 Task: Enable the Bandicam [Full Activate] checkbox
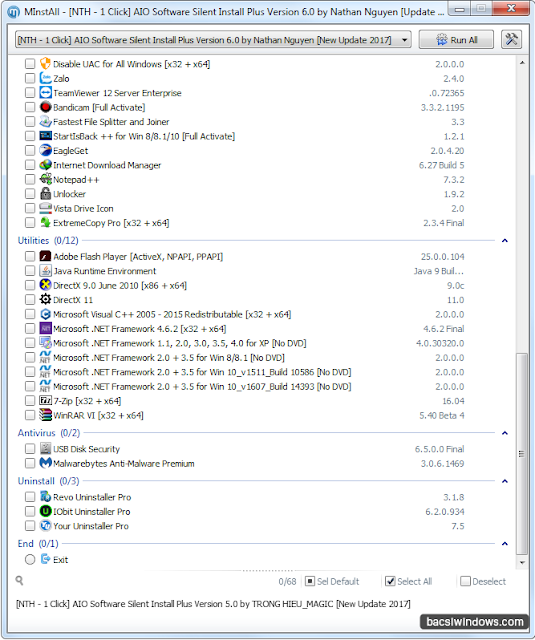click(30, 107)
